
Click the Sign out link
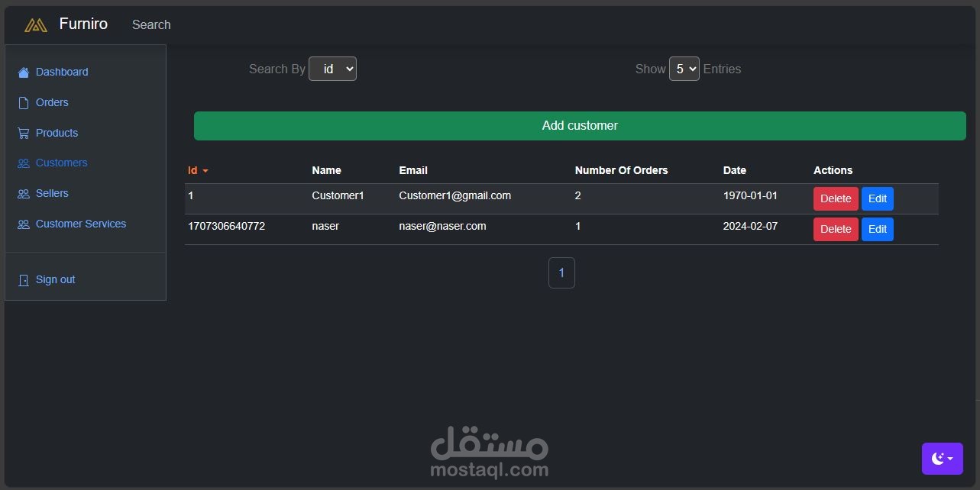pyautogui.click(x=55, y=279)
